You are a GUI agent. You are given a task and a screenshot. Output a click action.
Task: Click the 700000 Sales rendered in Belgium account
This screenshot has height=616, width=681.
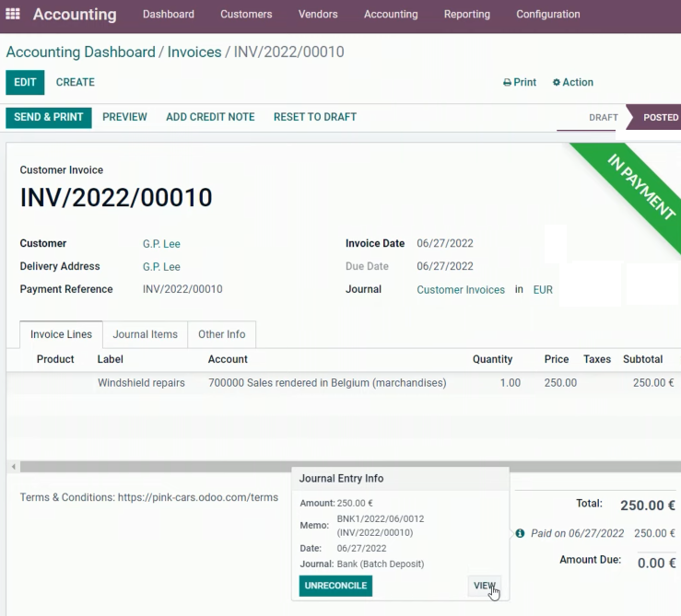(327, 382)
